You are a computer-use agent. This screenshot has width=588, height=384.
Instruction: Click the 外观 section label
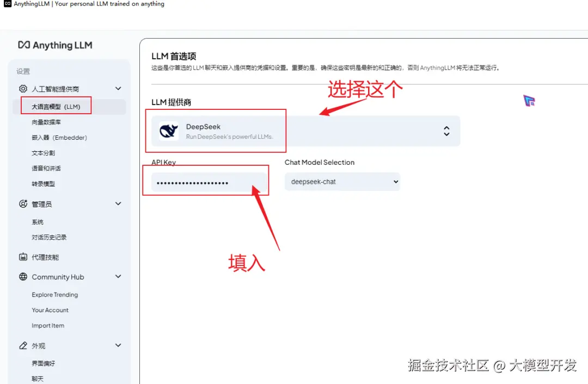[38, 346]
